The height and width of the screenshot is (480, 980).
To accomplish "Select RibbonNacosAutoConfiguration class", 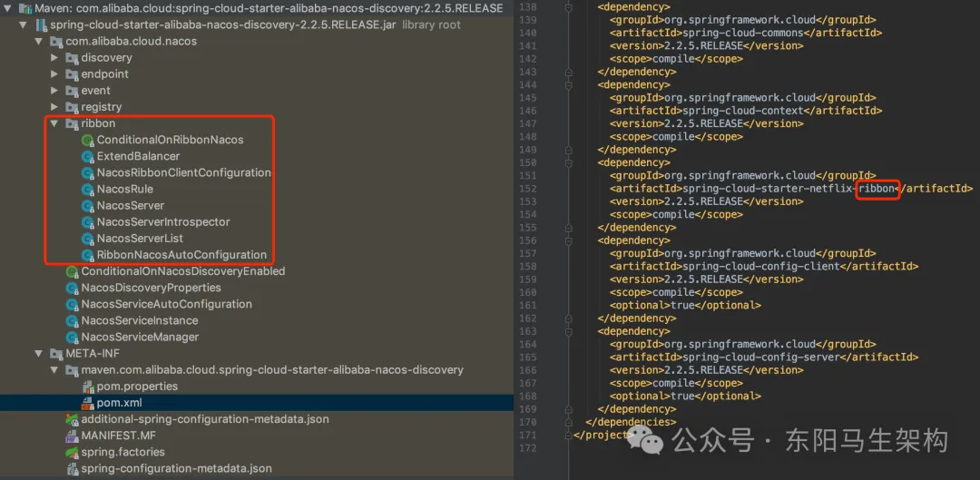I will [181, 255].
